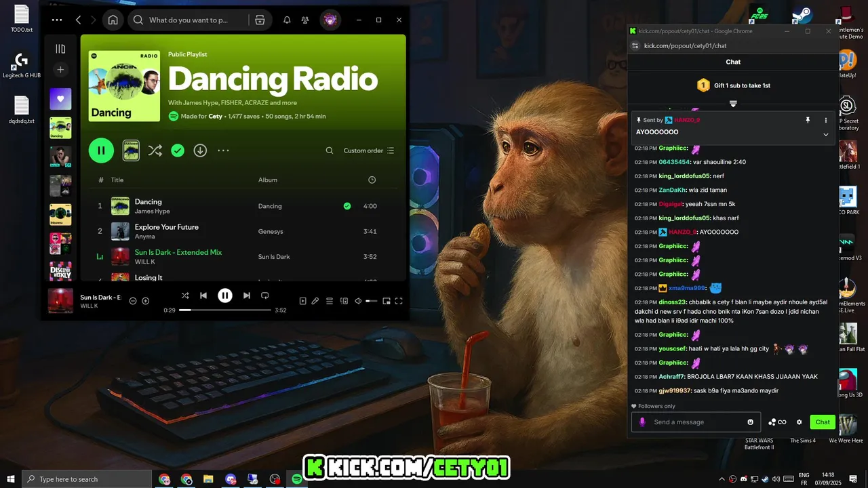Toggle repeat in the player bar
This screenshot has height=488, width=868.
tap(265, 296)
